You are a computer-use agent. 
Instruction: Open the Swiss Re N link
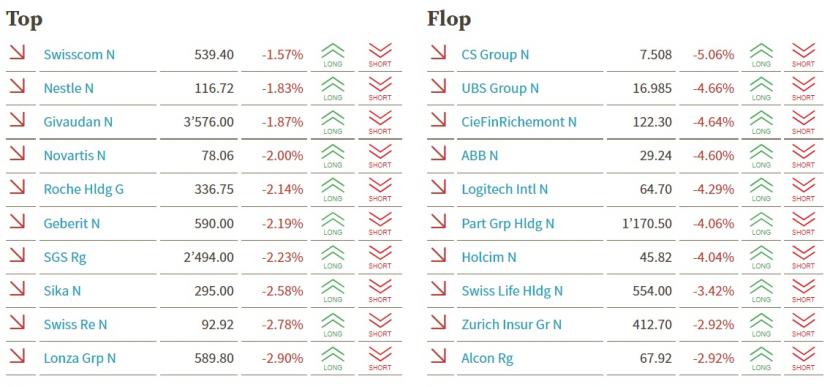point(75,325)
